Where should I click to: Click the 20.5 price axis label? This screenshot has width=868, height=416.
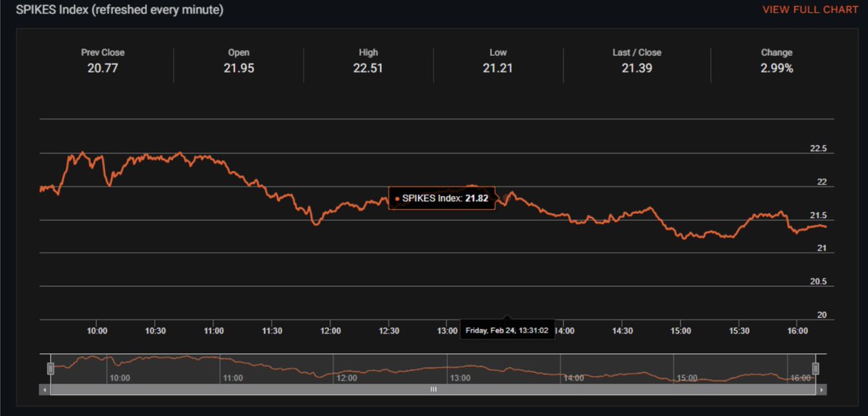pos(818,282)
